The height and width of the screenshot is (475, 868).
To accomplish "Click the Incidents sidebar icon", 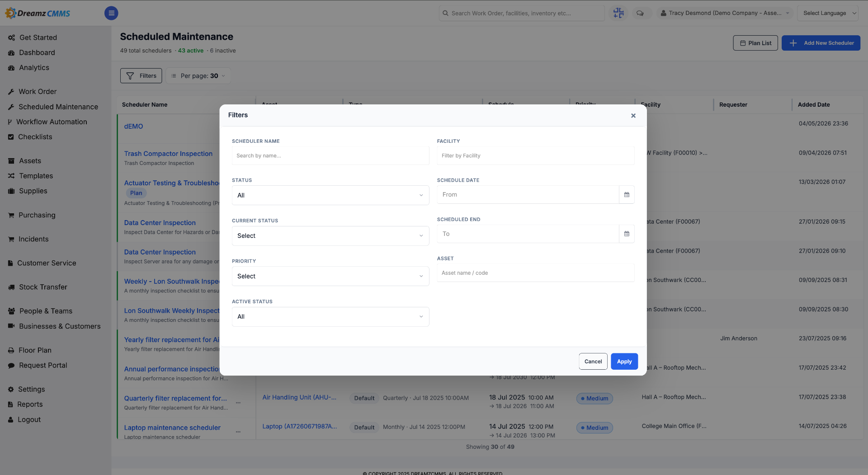I will point(11,240).
